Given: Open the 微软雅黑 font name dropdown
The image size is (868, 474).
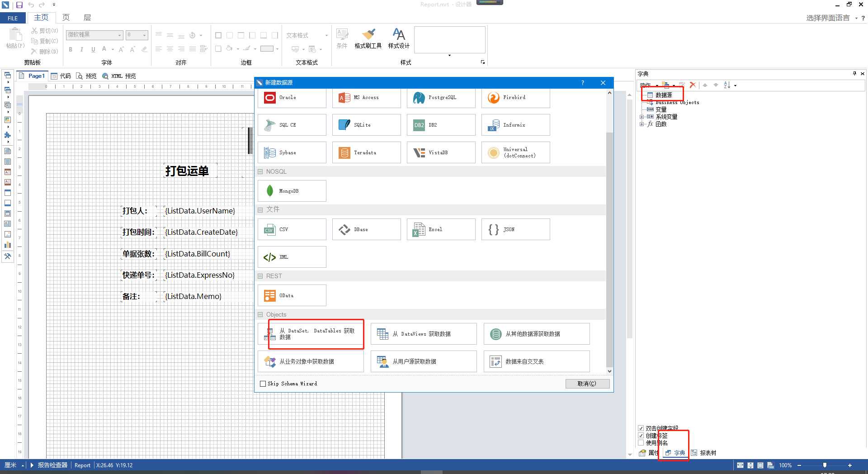Looking at the screenshot, I should coord(120,35).
